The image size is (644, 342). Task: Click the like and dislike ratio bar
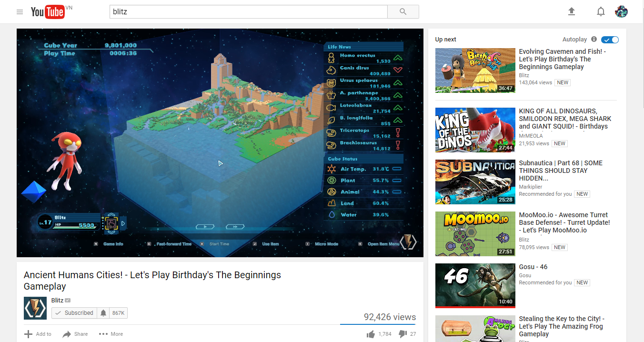point(378,324)
